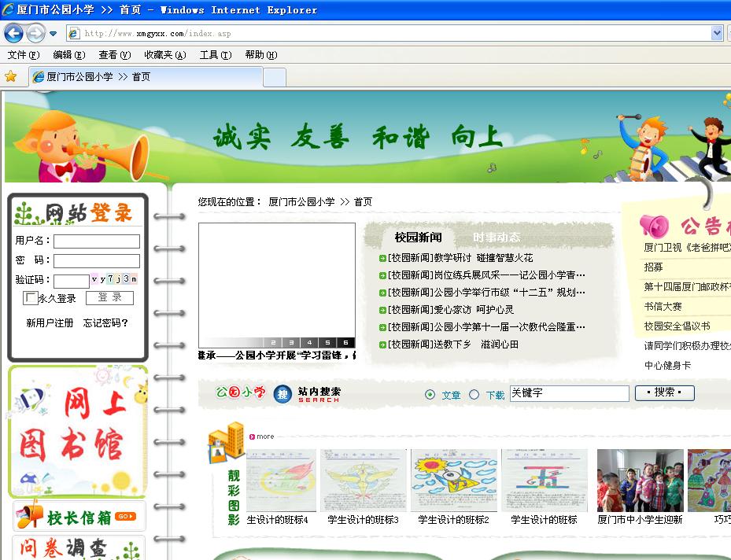The image size is (731, 560).
Task: Click the 关键字 keyword input field
Action: coord(568,392)
